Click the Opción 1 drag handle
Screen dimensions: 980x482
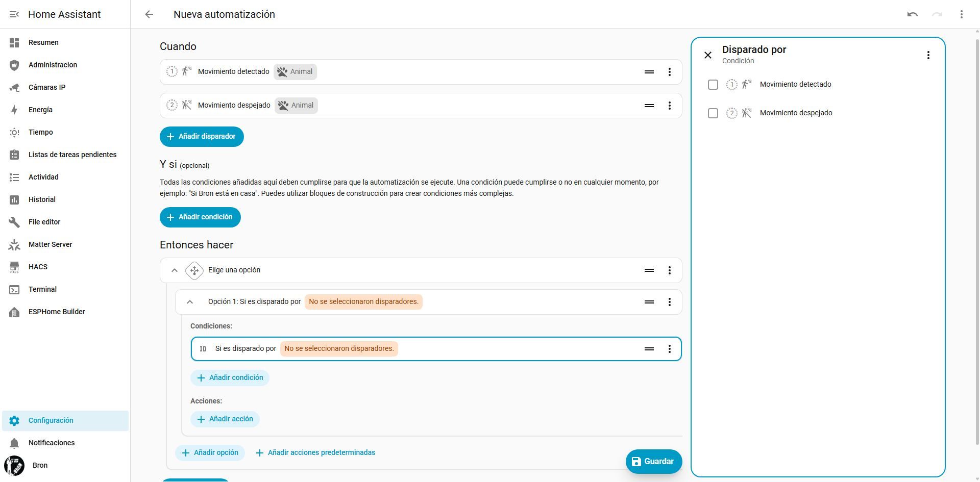click(x=649, y=302)
